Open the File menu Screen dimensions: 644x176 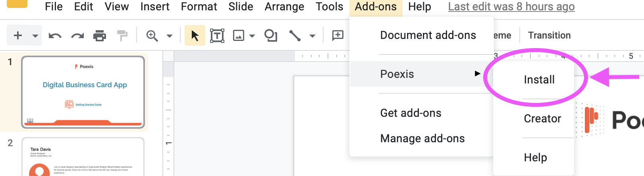[x=54, y=7]
